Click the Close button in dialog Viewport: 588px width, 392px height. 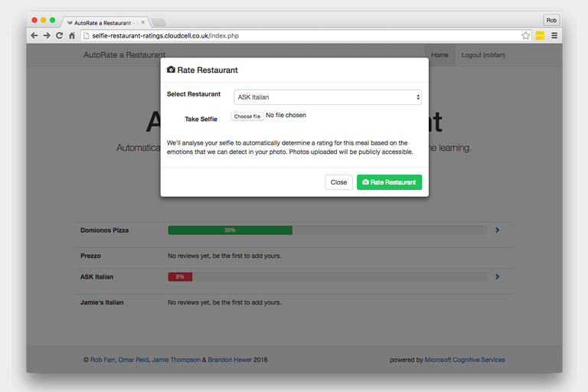pyautogui.click(x=338, y=182)
